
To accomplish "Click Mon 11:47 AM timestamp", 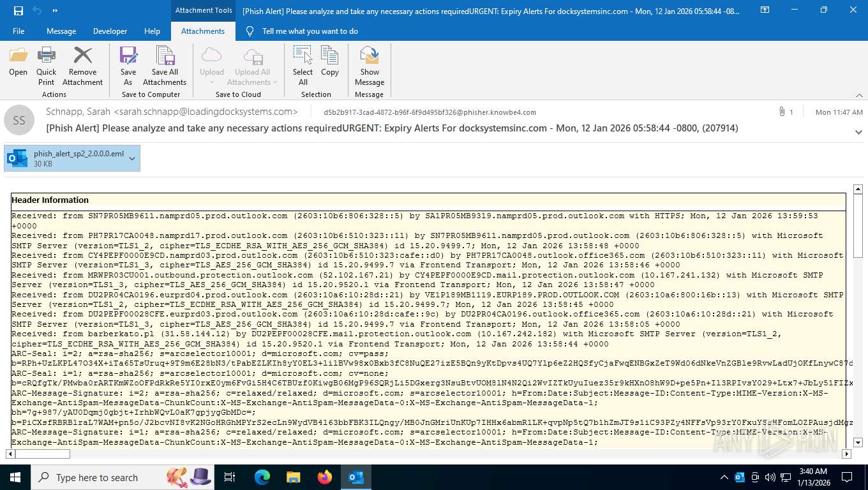I will click(839, 112).
